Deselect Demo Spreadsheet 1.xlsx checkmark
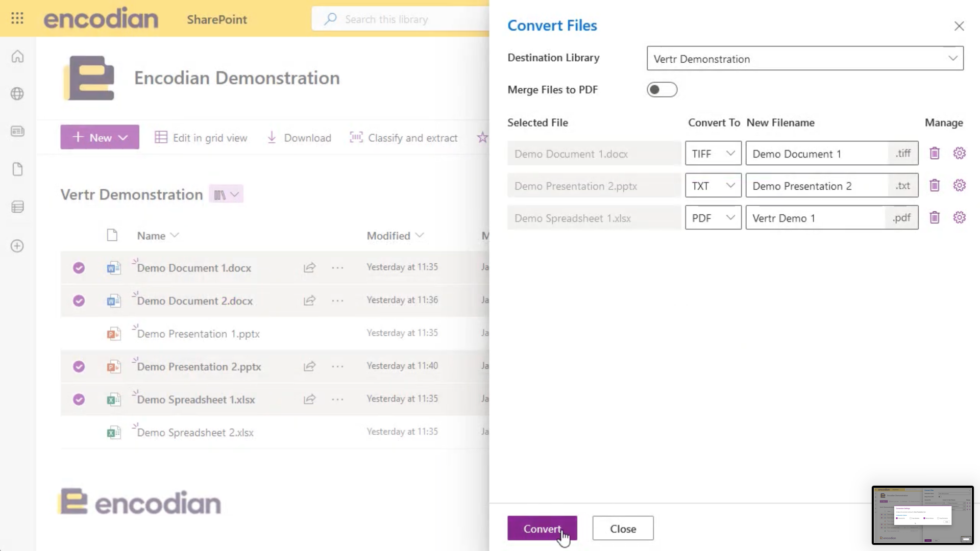 pos(79,399)
